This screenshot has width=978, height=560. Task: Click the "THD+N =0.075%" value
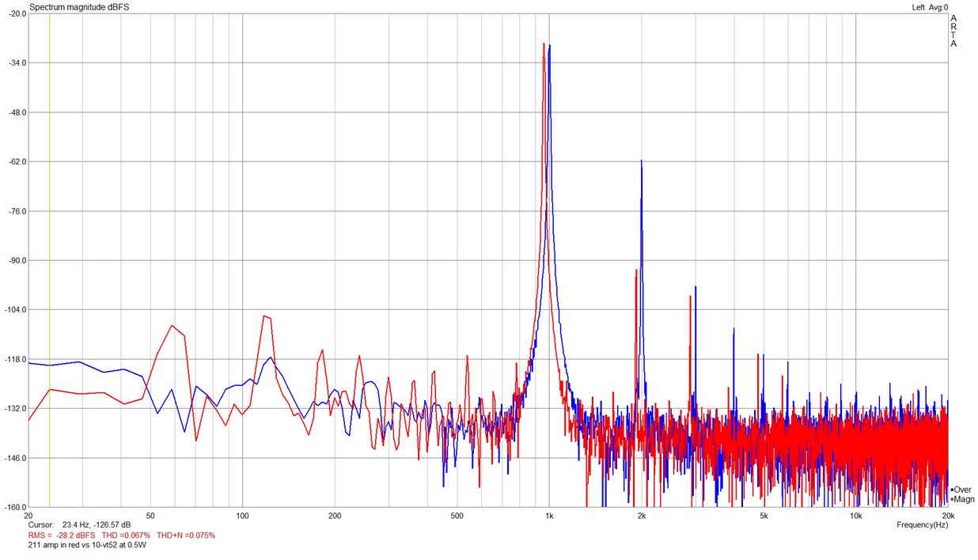(x=186, y=535)
